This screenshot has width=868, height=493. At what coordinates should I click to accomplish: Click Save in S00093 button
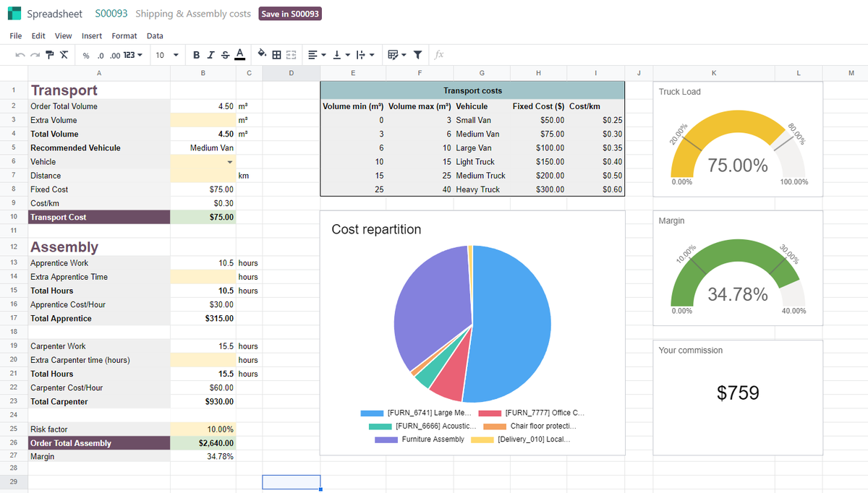click(289, 14)
